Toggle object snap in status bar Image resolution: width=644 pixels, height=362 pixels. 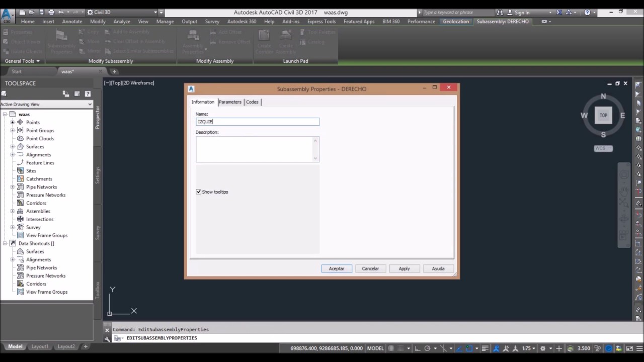pyautogui.click(x=469, y=348)
